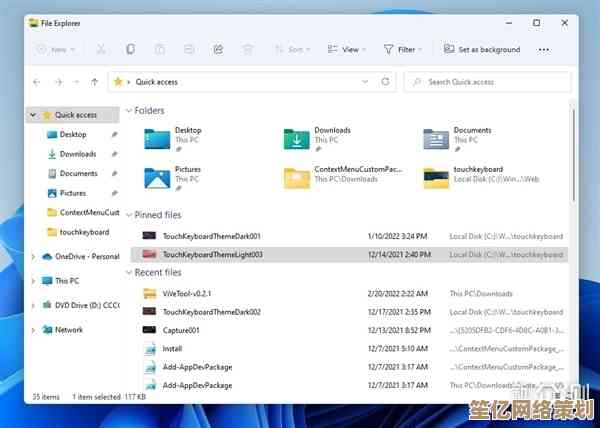Collapse the Folders group
The height and width of the screenshot is (428, 600).
click(x=127, y=111)
